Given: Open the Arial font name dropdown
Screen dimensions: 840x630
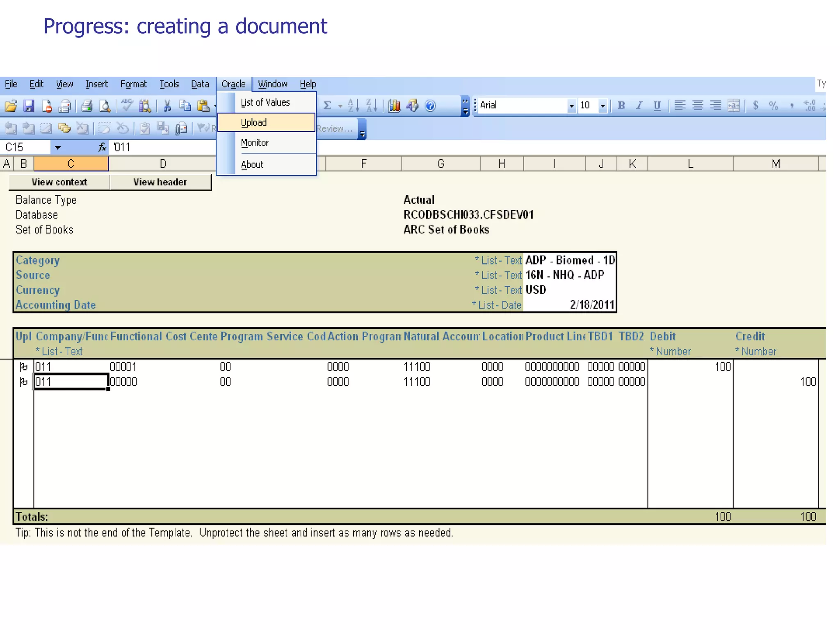Looking at the screenshot, I should coord(571,106).
